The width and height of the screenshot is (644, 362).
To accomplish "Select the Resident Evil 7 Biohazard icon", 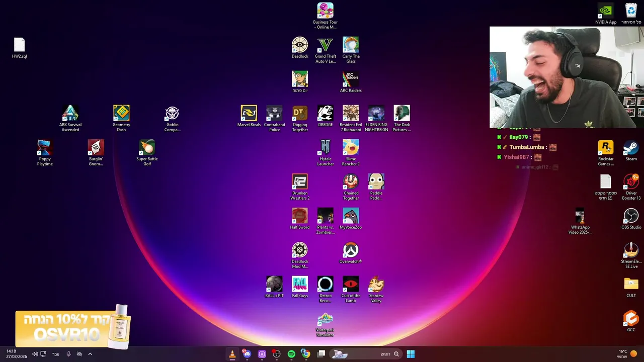I will pyautogui.click(x=351, y=118).
